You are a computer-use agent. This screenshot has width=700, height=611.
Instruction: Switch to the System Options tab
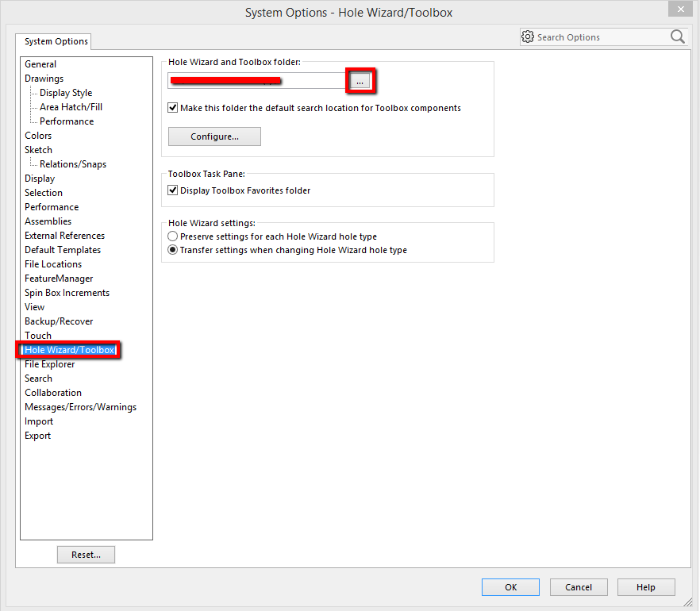pyautogui.click(x=56, y=41)
